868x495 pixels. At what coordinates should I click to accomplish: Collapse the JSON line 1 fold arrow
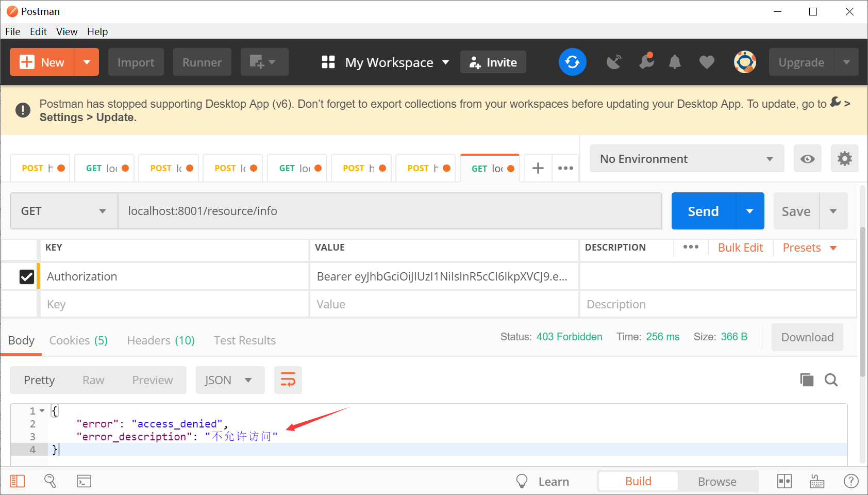click(x=42, y=411)
